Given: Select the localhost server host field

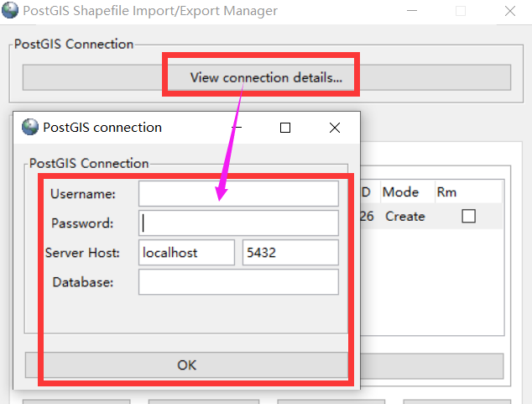Looking at the screenshot, I should point(186,253).
